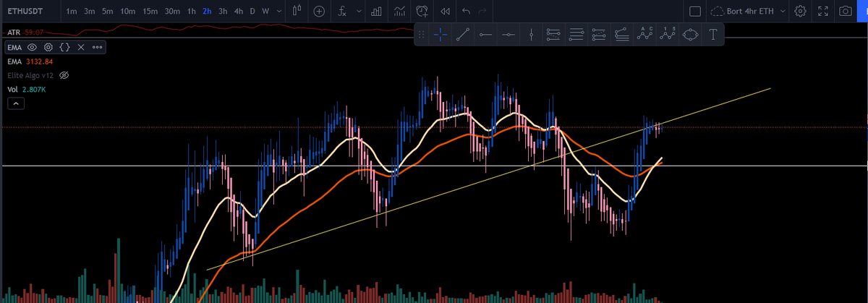The image size is (868, 303).
Task: Select the vertical line tool
Action: 532,34
